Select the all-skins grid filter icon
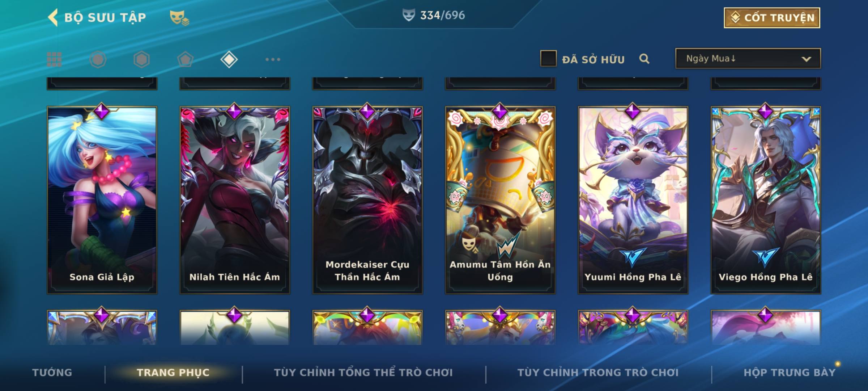The height and width of the screenshot is (391, 868). coord(54,59)
